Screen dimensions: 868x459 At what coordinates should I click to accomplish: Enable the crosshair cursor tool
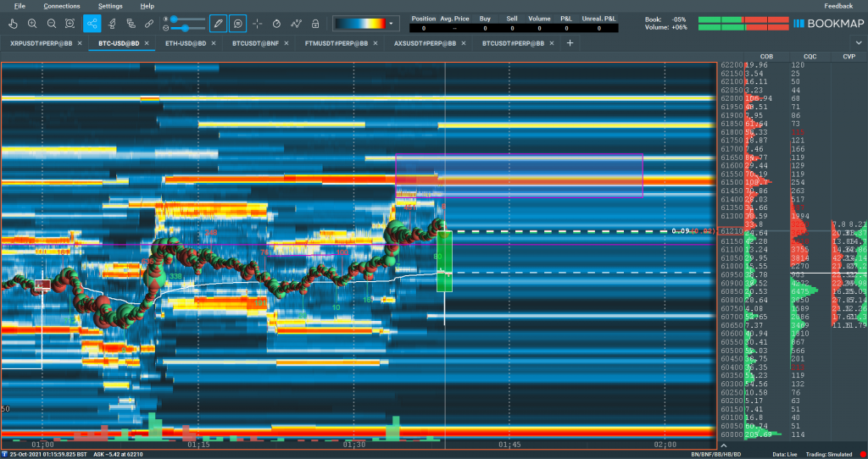coord(258,24)
